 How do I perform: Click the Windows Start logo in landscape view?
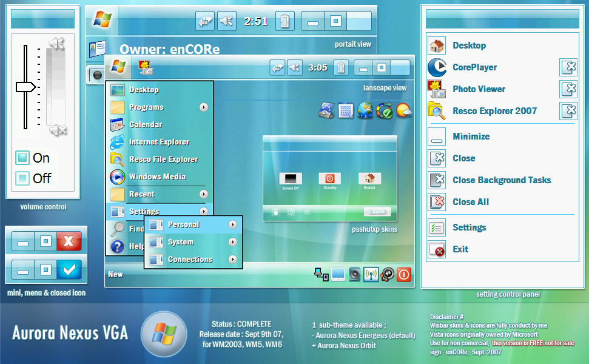tap(119, 67)
